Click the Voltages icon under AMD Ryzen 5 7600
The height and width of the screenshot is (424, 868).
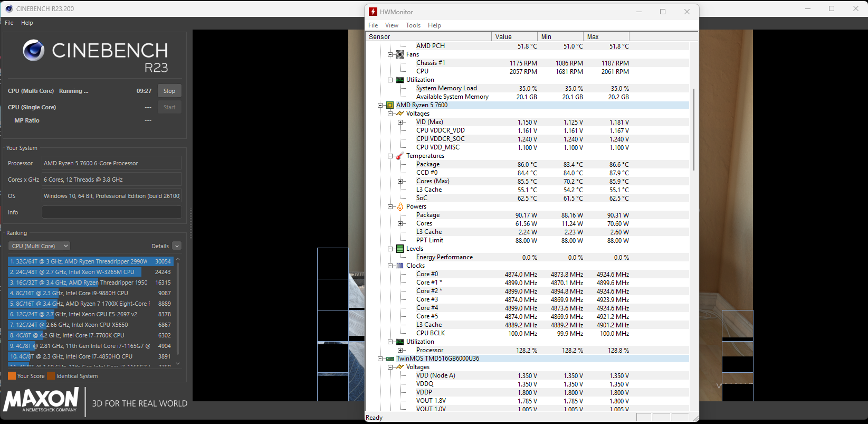coord(400,114)
